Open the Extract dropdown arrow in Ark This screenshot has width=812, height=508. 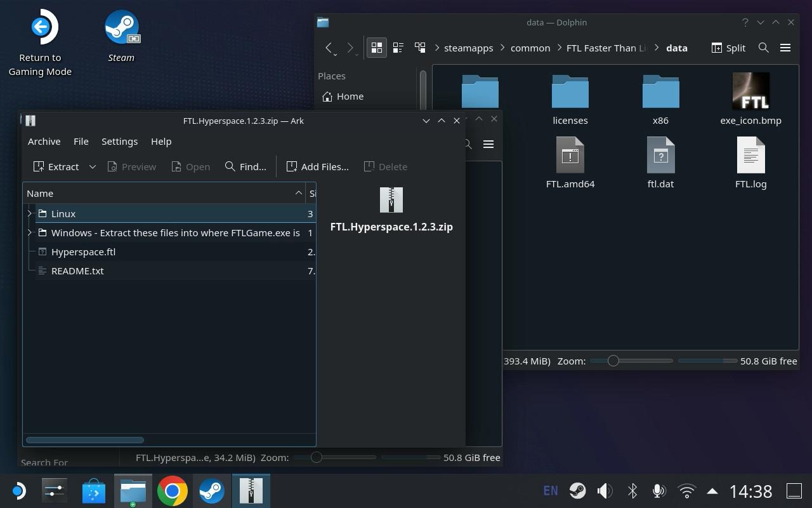(x=93, y=166)
